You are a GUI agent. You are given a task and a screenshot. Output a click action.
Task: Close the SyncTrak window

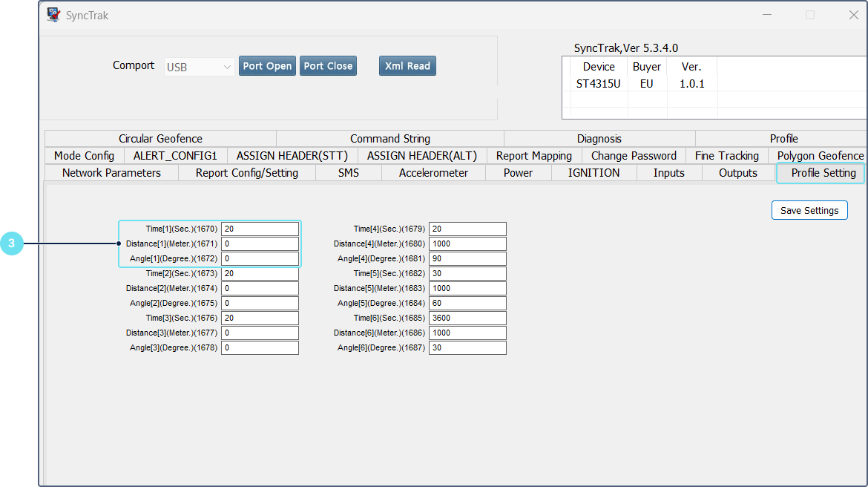pyautogui.click(x=854, y=15)
